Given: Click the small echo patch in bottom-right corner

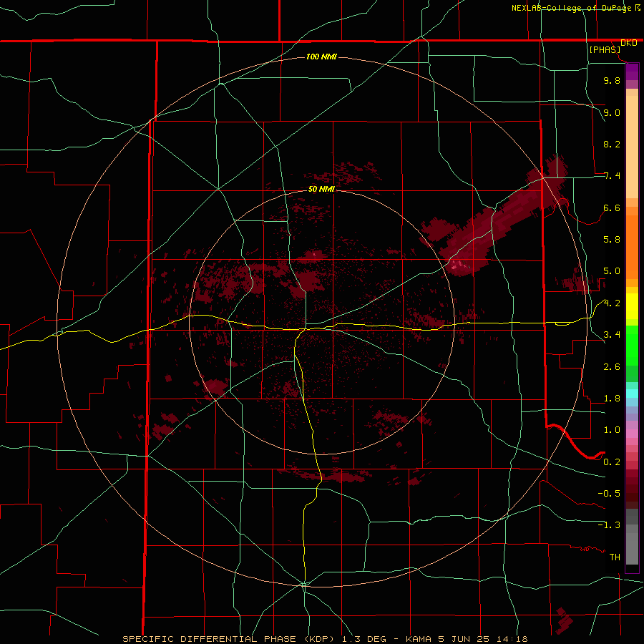Looking at the screenshot, I should (x=564, y=620).
